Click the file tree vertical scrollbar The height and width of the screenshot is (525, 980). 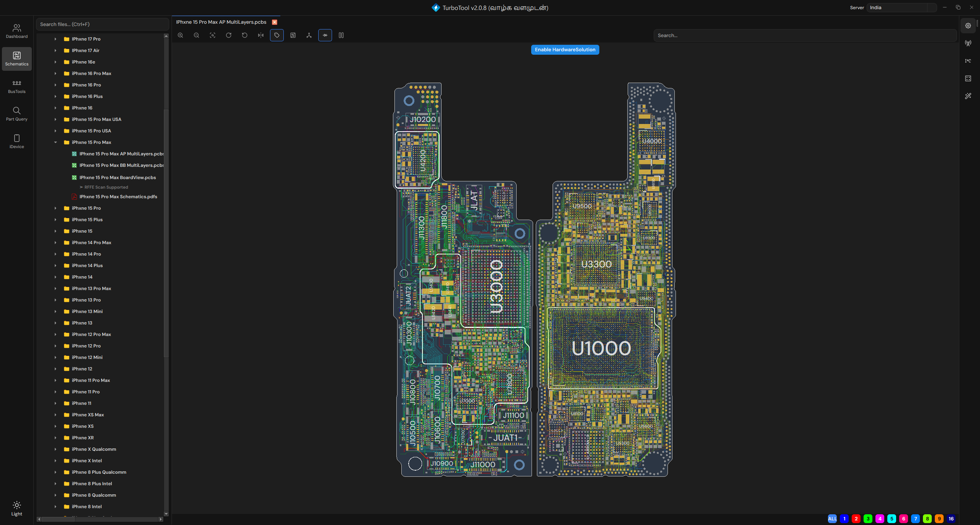tap(166, 233)
